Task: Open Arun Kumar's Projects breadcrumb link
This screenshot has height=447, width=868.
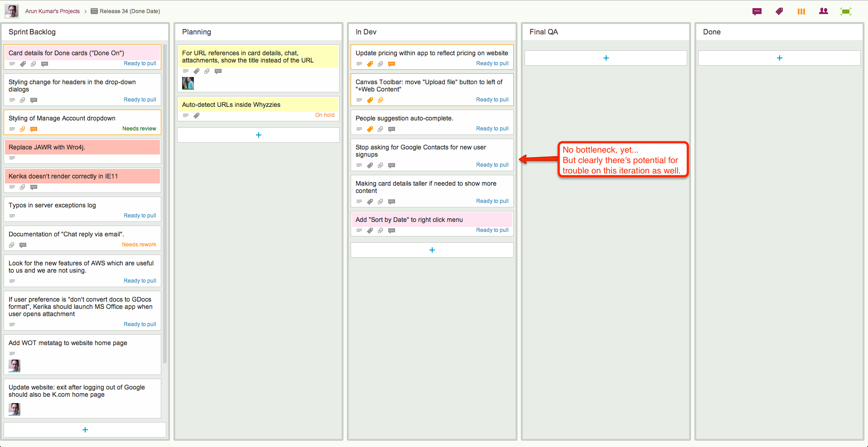Action: pos(53,11)
